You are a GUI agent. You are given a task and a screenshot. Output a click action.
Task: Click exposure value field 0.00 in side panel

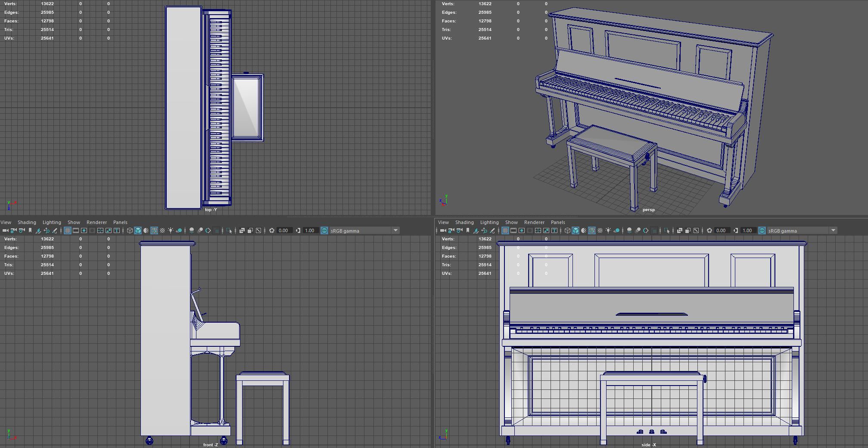click(x=722, y=230)
